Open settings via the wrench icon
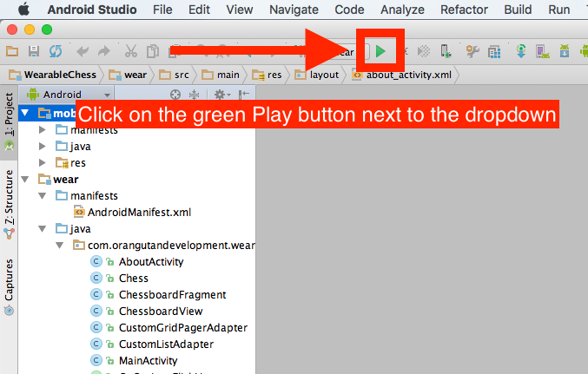588x374 pixels. point(472,51)
